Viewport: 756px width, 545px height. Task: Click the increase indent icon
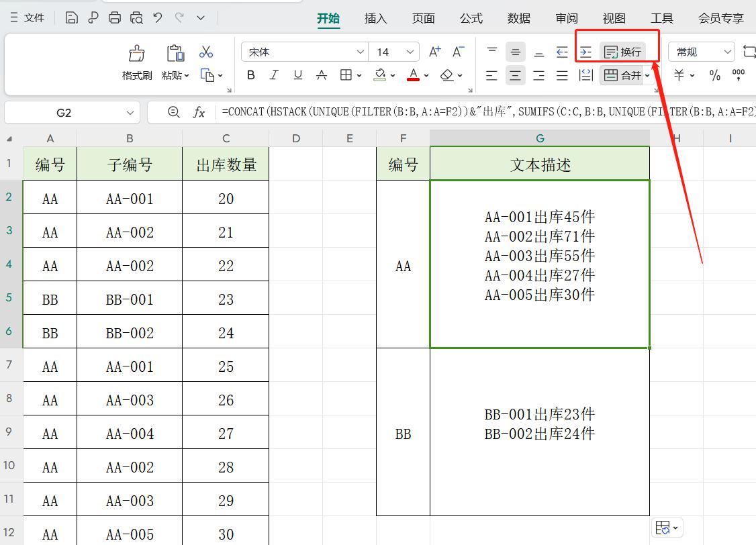[x=586, y=52]
